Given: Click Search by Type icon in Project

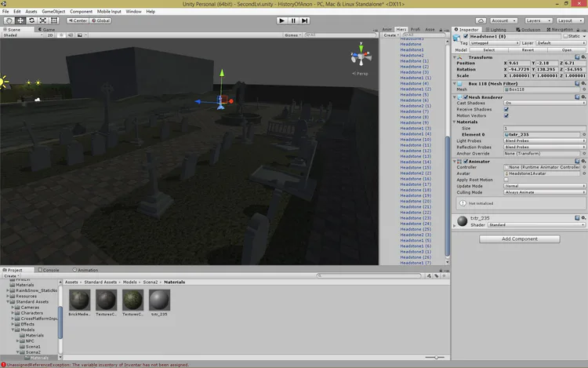Looking at the screenshot, I should point(429,275).
